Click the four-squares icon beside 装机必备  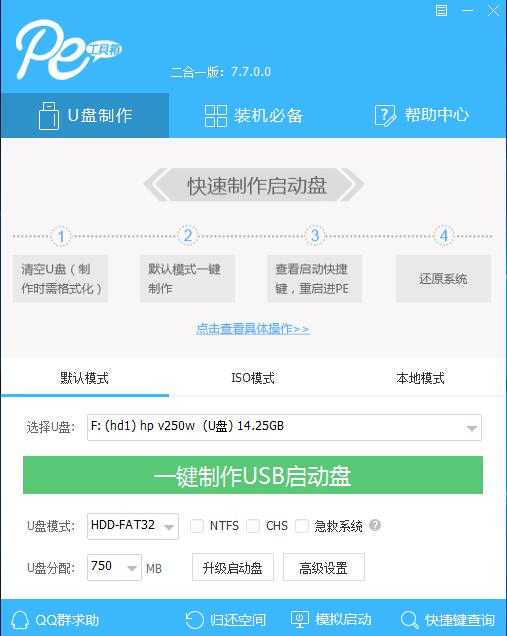[215, 116]
